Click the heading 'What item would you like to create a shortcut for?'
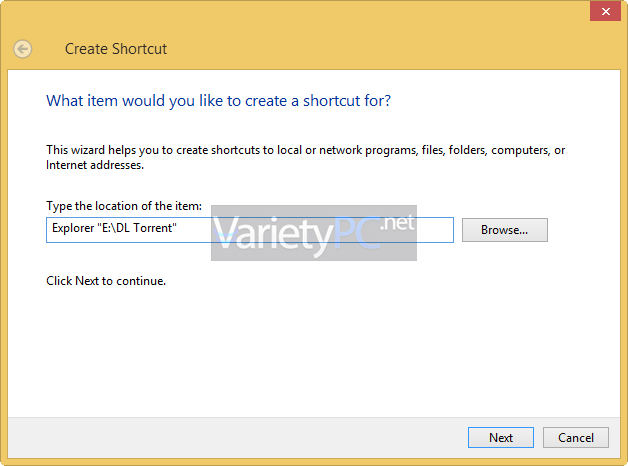The image size is (628, 466). (218, 101)
